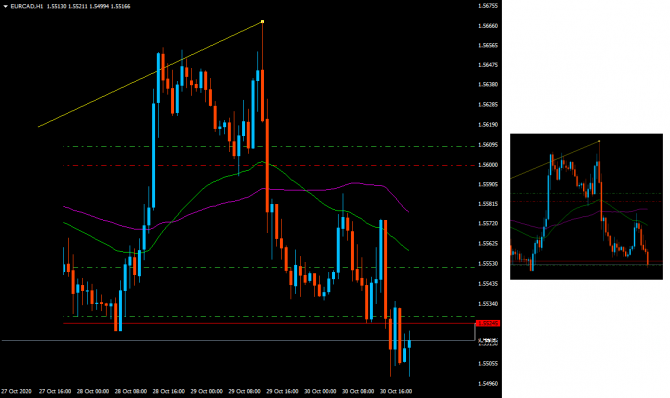Select the gray current price horizontal line
Screen dimensions: 670x398
pos(238,341)
